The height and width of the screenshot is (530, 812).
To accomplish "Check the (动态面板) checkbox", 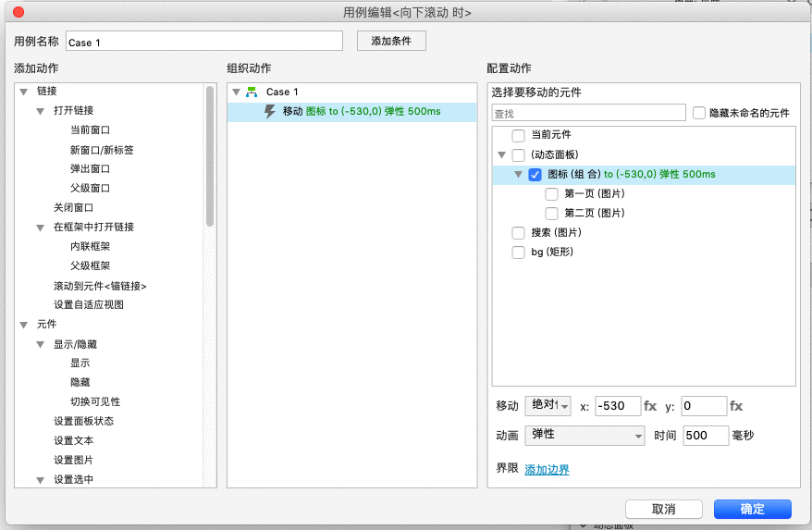I will (x=519, y=154).
